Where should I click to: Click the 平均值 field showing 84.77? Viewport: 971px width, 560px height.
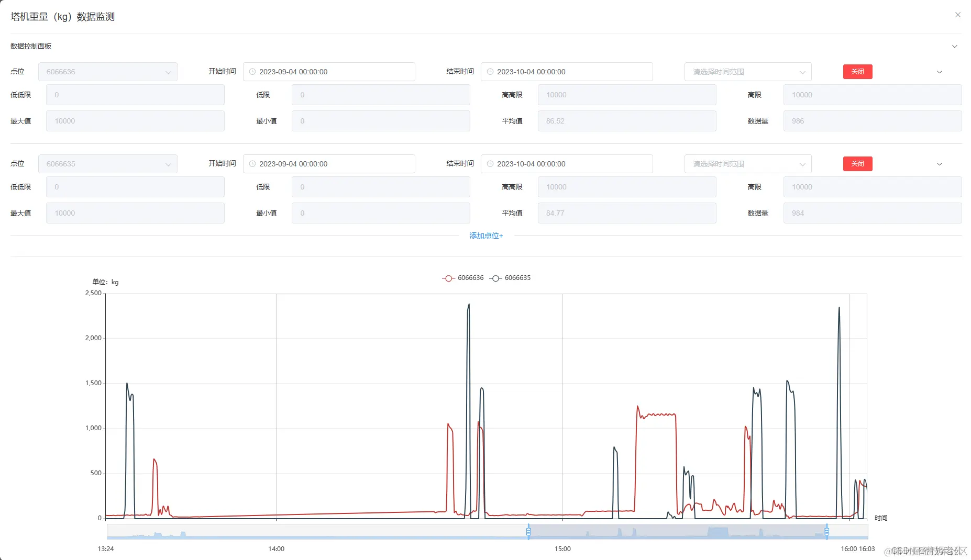pos(627,213)
